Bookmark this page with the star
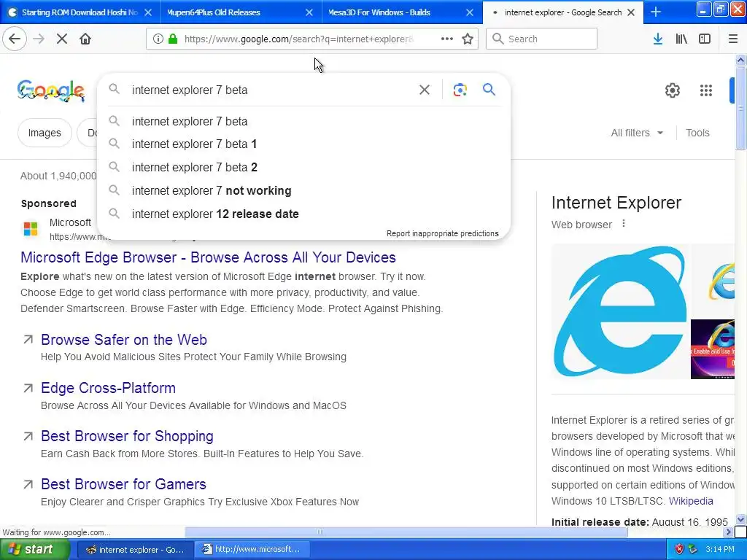The image size is (747, 560). coord(468,39)
